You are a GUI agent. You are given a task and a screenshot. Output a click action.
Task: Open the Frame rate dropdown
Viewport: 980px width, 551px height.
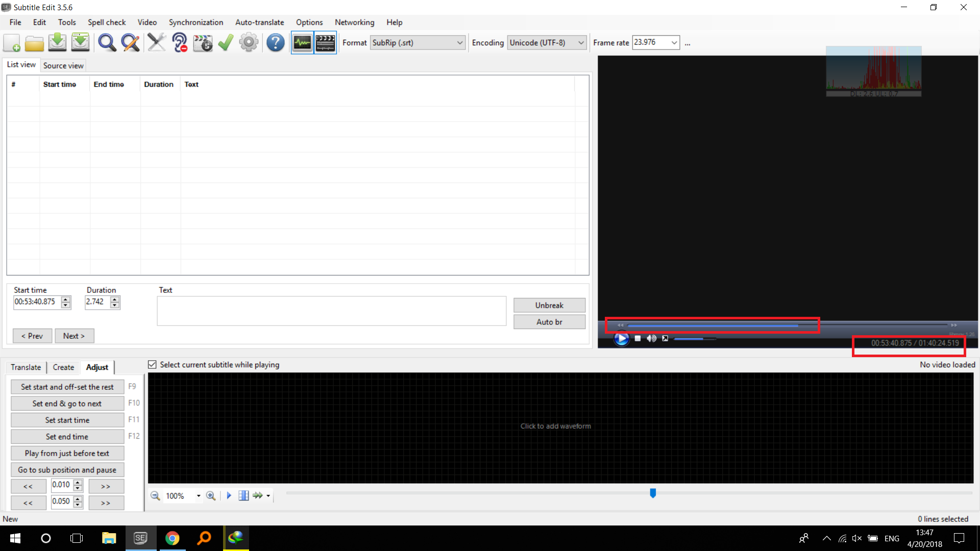(674, 42)
